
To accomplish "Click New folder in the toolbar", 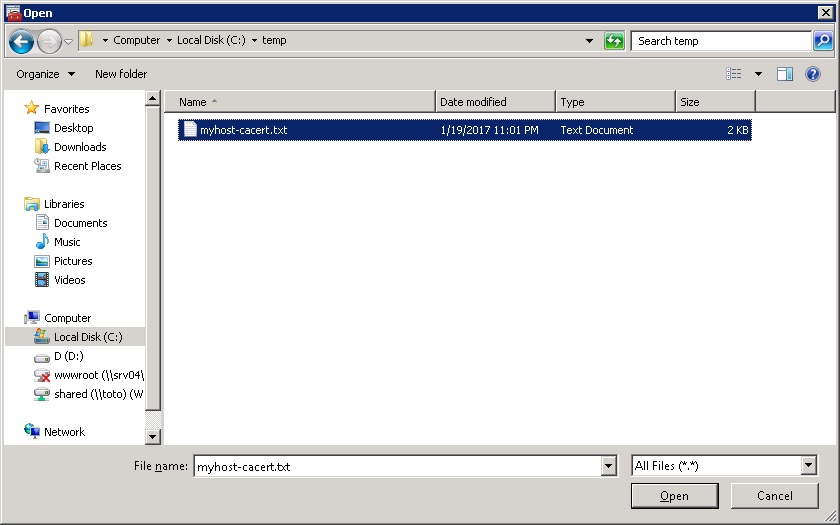I will 121,74.
